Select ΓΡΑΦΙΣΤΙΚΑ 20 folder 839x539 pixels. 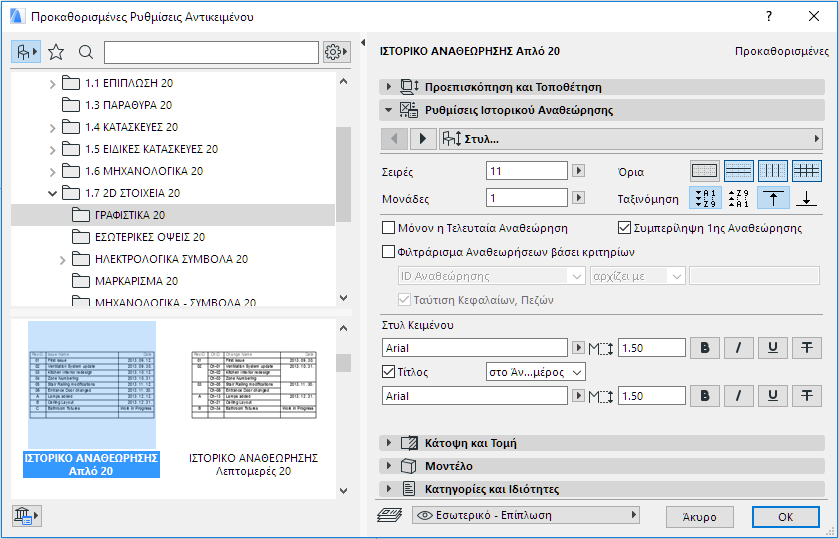(x=173, y=215)
